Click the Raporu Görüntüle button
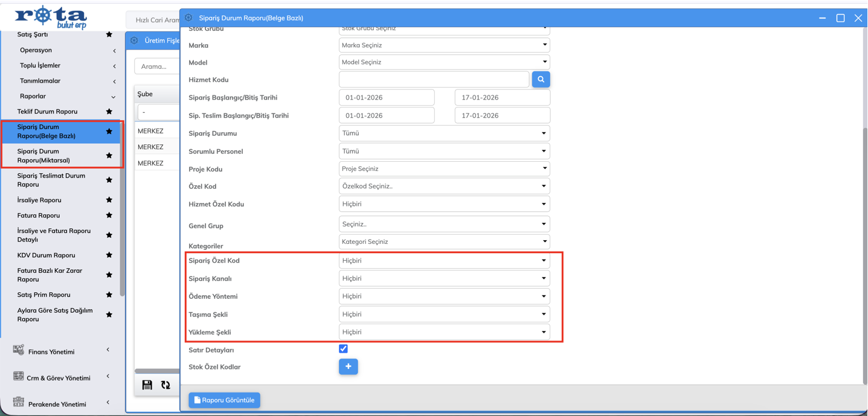Viewport: 868px width, 416px height. 224,400
